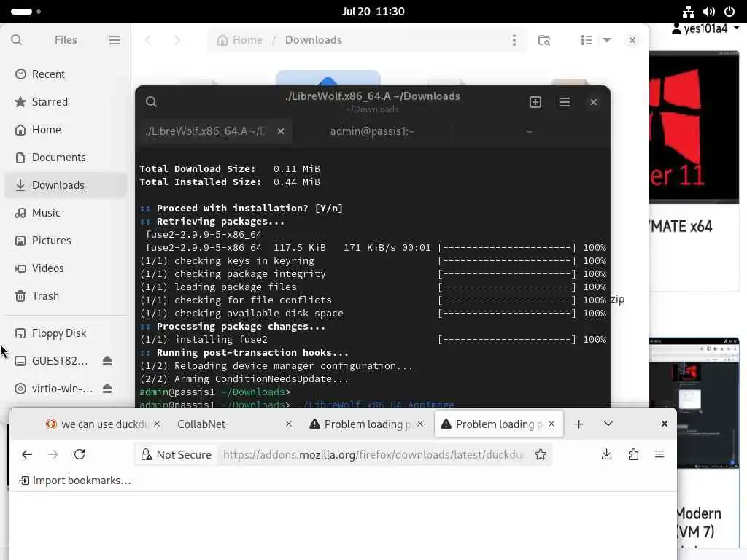This screenshot has height=560, width=747.
Task: Open the Files path options kebab menu
Action: click(514, 40)
